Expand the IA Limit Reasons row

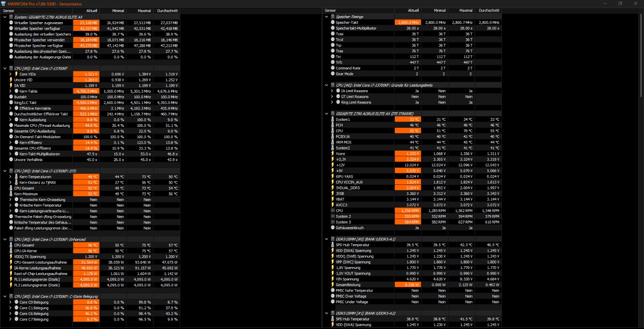(x=332, y=91)
